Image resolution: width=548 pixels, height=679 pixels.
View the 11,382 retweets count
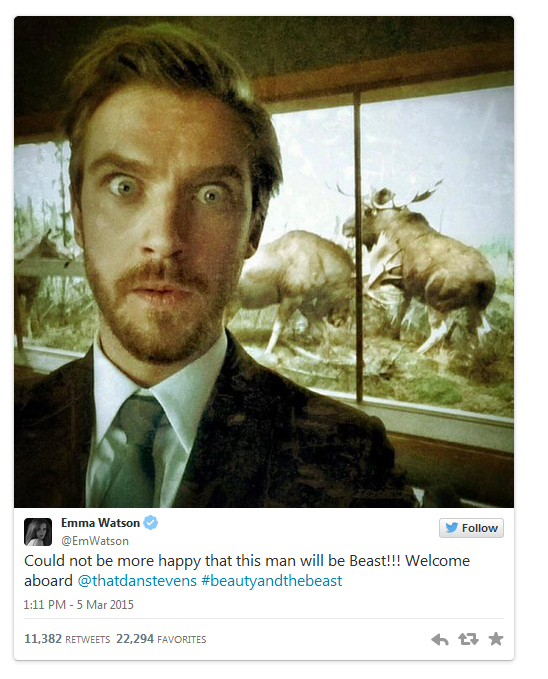point(43,639)
